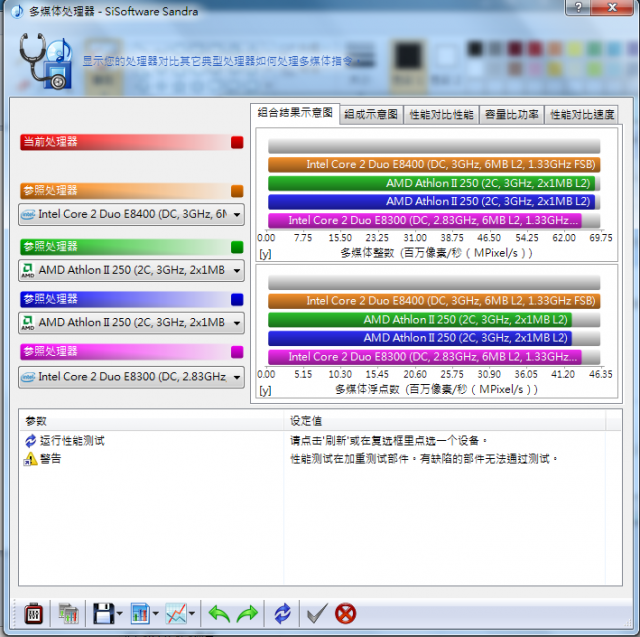Click the gray checkmark OK icon
This screenshot has width=640, height=637.
[317, 613]
